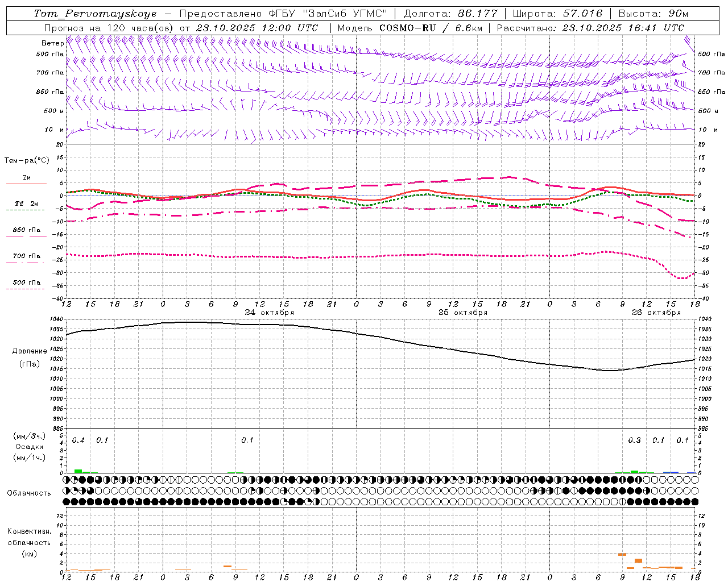Click the Ветер wind panel label
This screenshot has width=728, height=582.
pyautogui.click(x=52, y=43)
